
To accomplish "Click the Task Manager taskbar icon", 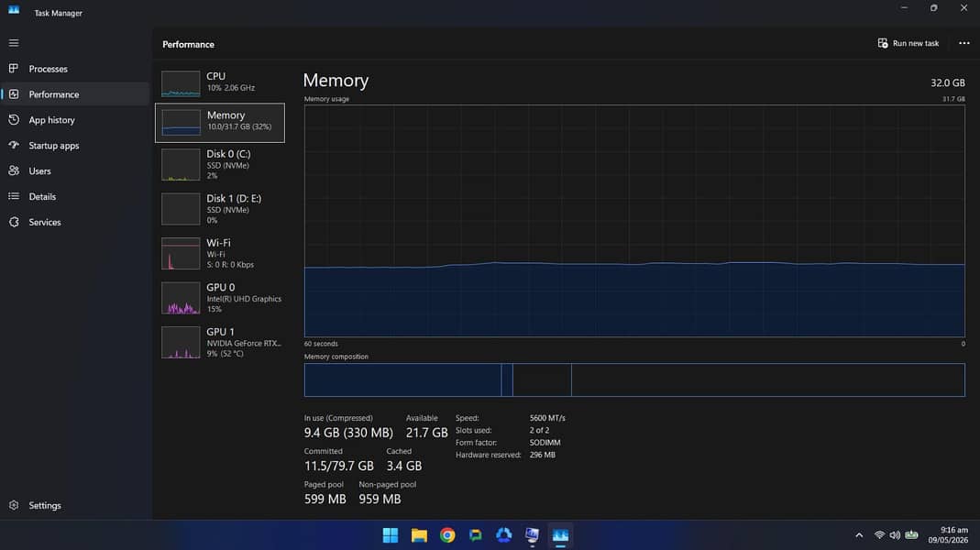I will (x=561, y=535).
